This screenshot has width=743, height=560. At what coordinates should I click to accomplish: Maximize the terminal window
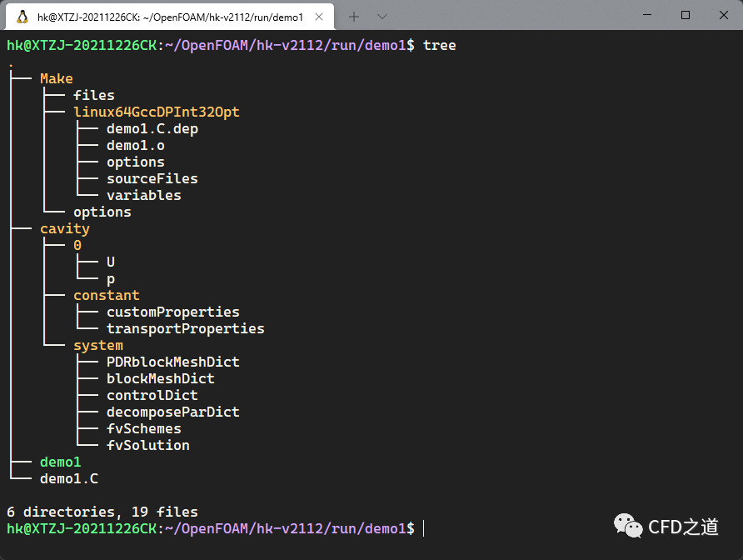click(x=685, y=15)
